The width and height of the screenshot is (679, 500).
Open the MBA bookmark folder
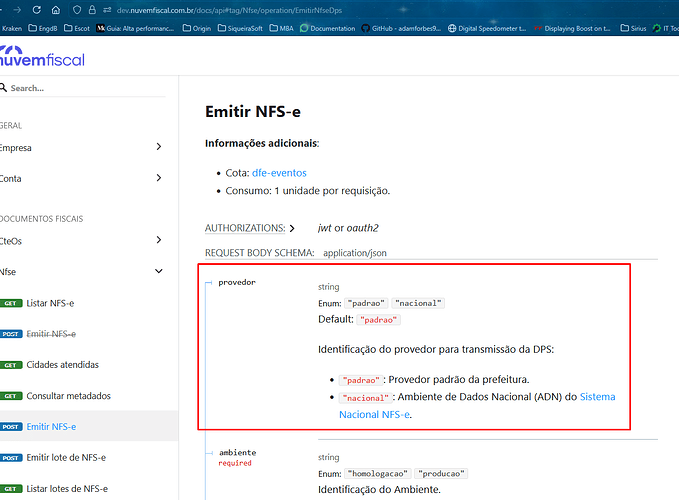point(281,29)
